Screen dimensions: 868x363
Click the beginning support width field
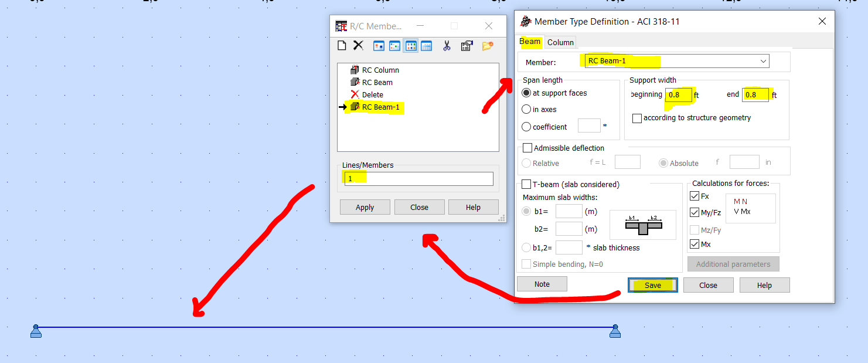pyautogui.click(x=679, y=94)
